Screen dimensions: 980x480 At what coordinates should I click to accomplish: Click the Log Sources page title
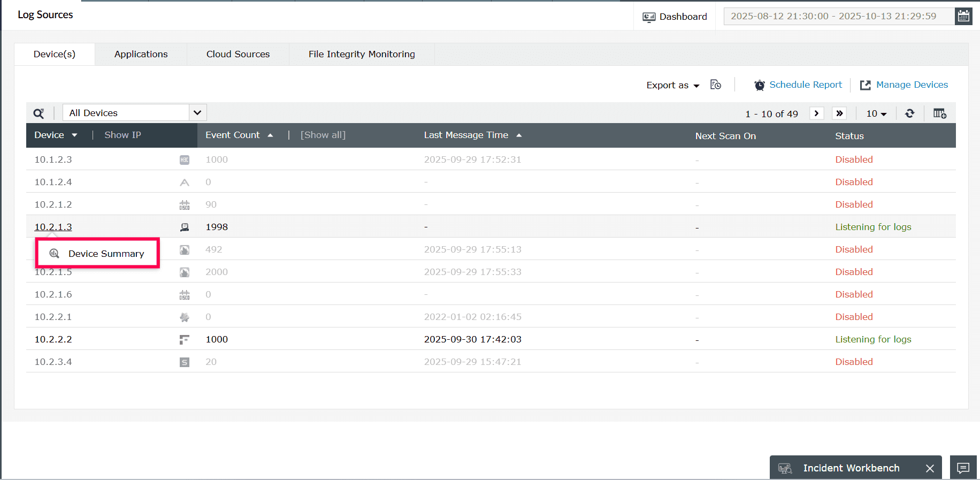45,14
